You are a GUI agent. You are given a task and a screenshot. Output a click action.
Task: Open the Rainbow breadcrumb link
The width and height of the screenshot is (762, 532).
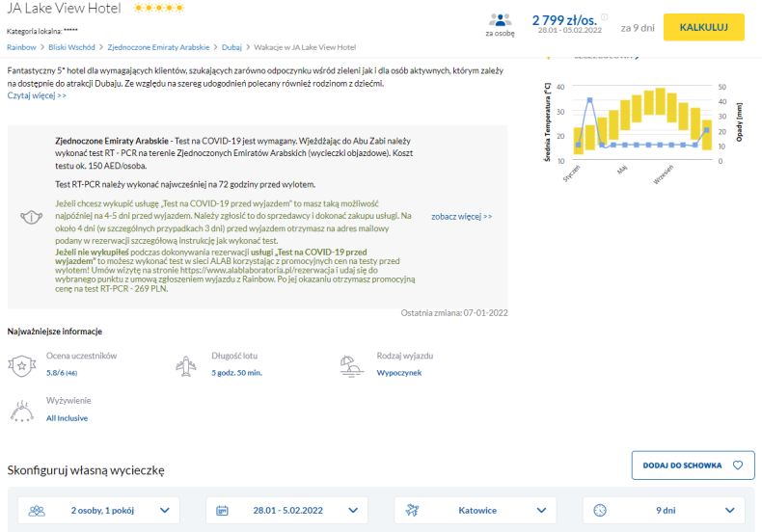(x=21, y=47)
